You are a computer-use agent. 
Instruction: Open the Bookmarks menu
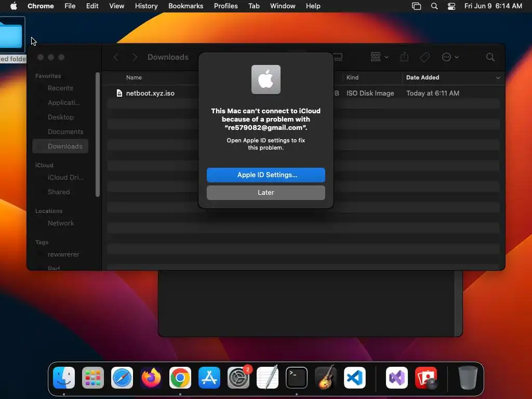click(185, 6)
